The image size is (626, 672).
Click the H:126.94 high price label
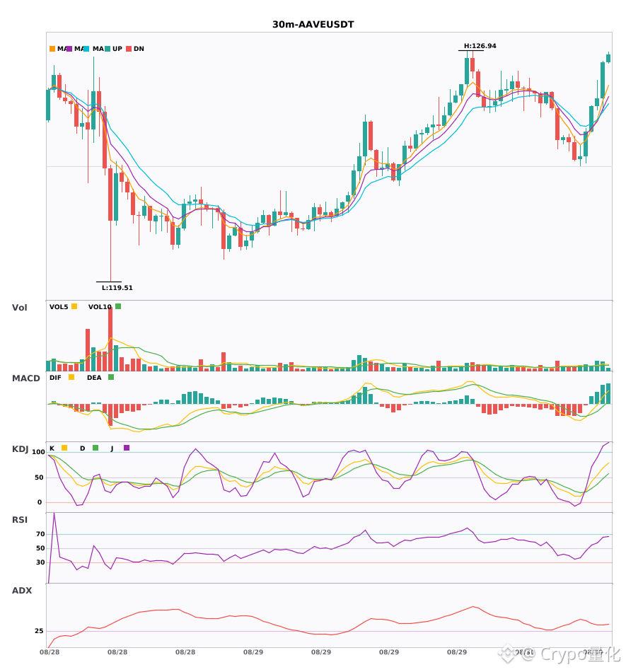480,46
